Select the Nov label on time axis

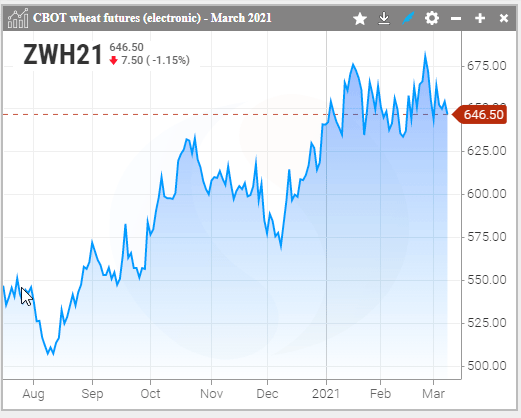[211, 394]
